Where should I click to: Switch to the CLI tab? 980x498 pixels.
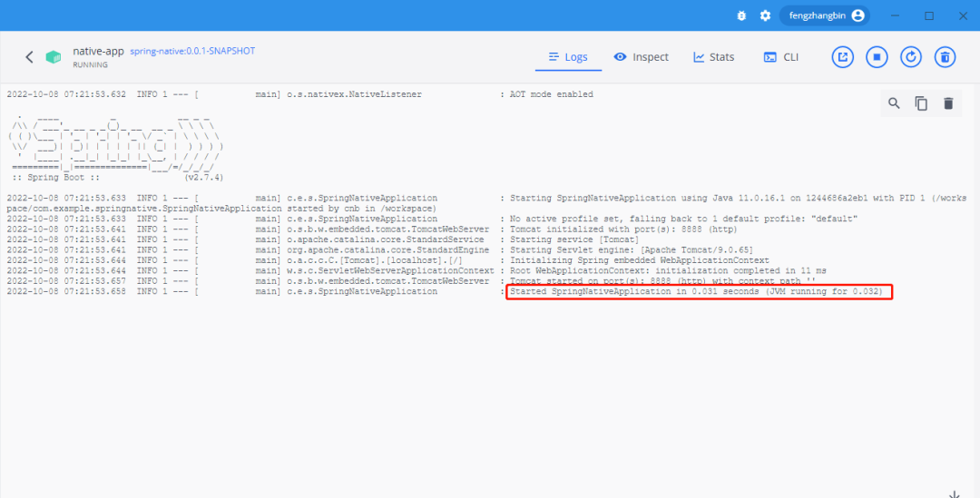click(x=781, y=57)
